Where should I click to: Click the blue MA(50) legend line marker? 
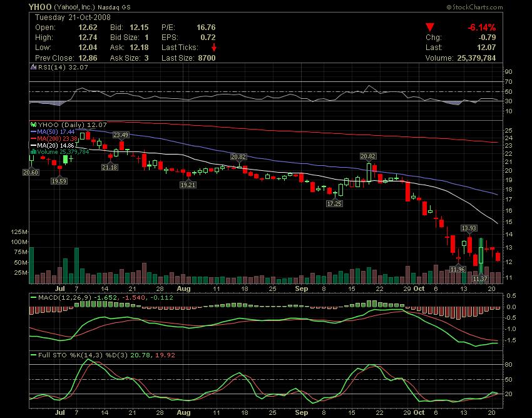tap(34, 131)
